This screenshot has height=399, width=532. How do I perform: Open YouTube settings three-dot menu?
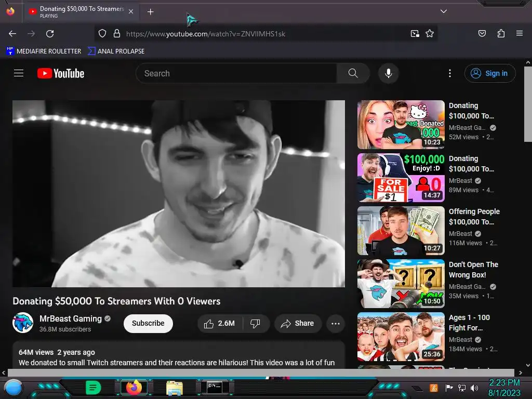450,73
